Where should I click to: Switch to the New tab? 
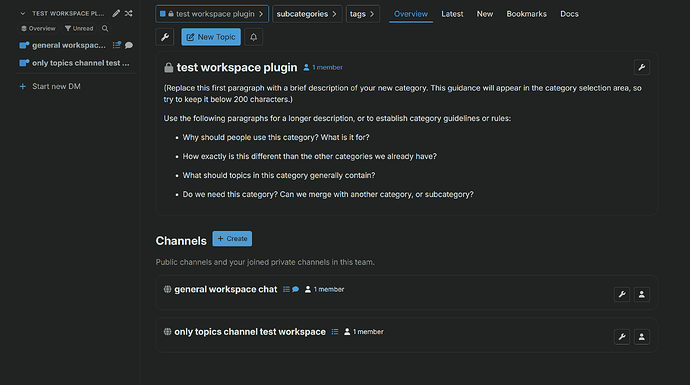click(484, 14)
